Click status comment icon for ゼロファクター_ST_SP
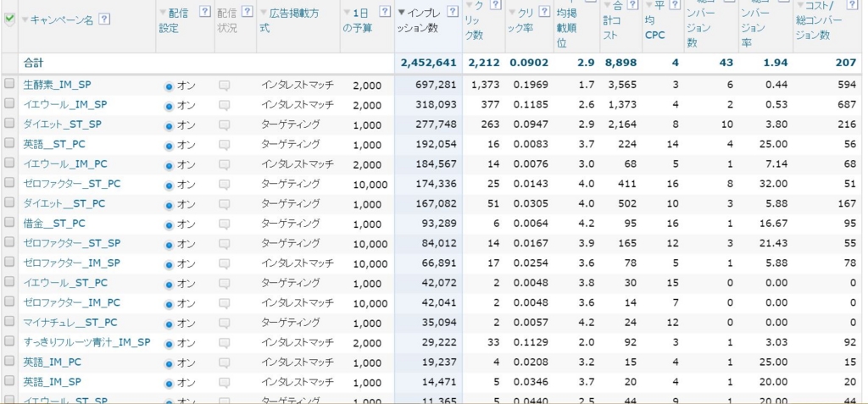Screen dimensions: 868x404 [x=224, y=244]
